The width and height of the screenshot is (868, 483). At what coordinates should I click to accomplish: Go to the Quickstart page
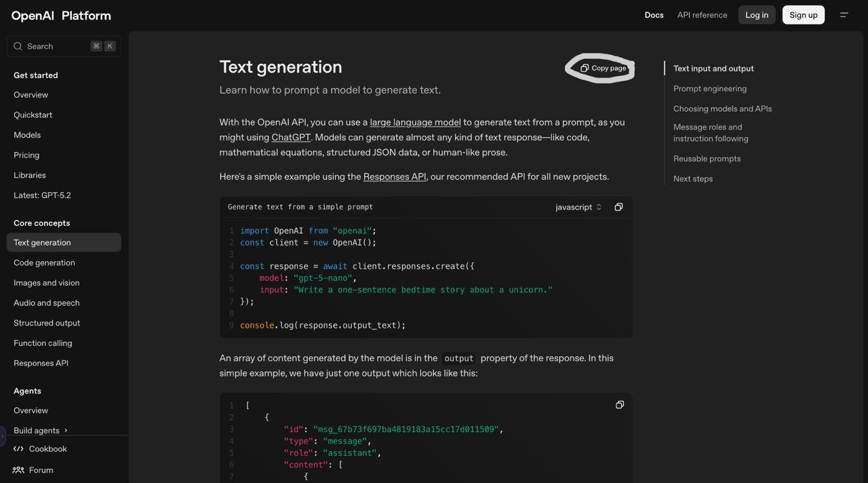click(x=33, y=115)
